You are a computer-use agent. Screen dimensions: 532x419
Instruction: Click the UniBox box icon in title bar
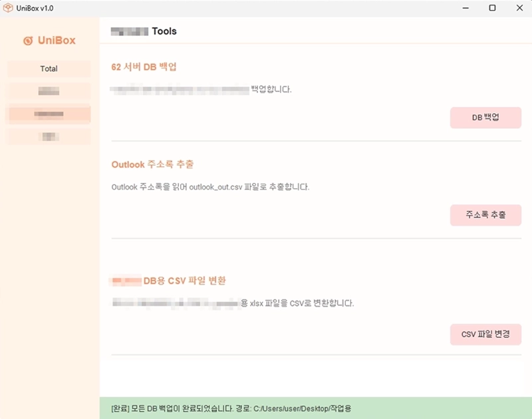click(x=8, y=8)
